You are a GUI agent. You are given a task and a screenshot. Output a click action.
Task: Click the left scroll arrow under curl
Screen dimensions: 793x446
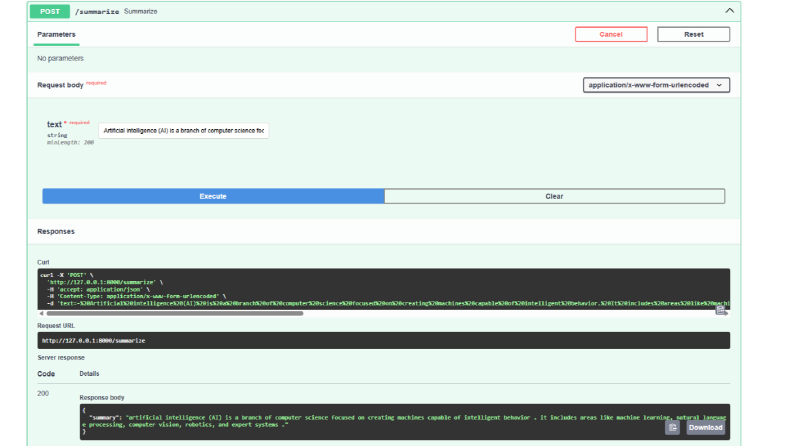41,314
